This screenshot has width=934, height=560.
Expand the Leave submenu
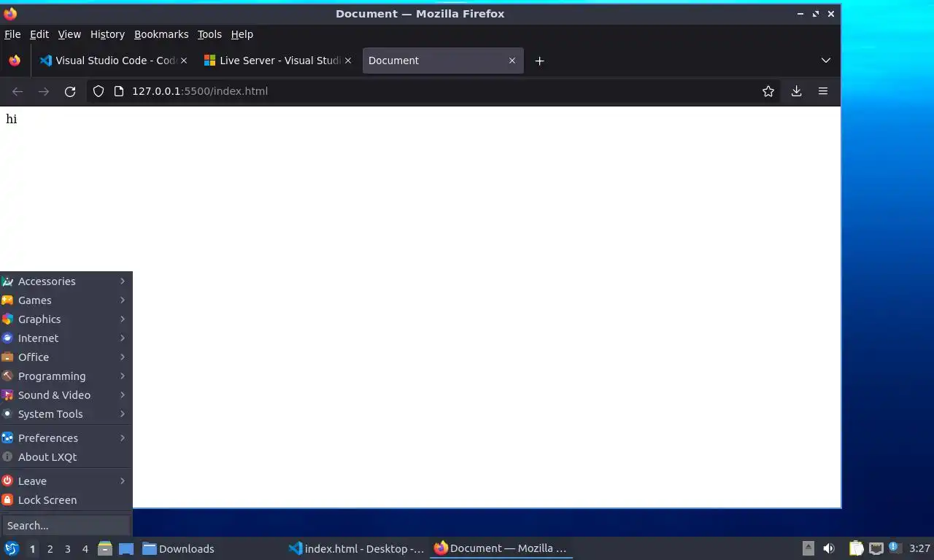coord(66,481)
